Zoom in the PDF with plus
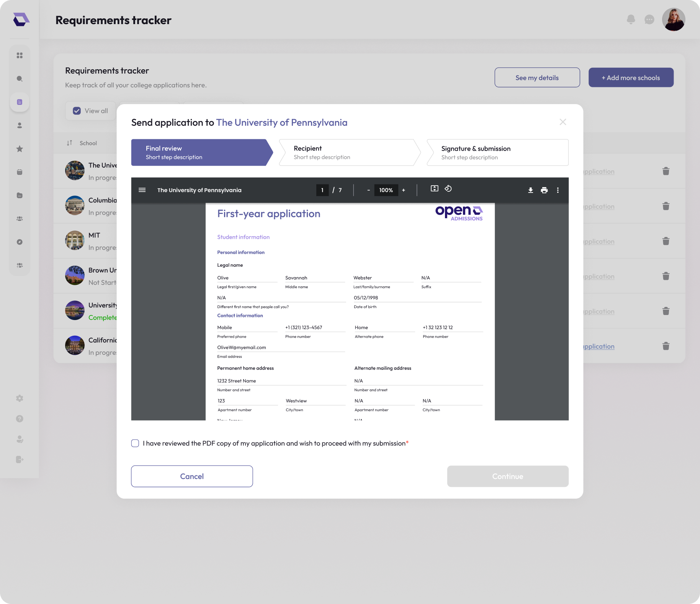700x604 pixels. pos(403,190)
